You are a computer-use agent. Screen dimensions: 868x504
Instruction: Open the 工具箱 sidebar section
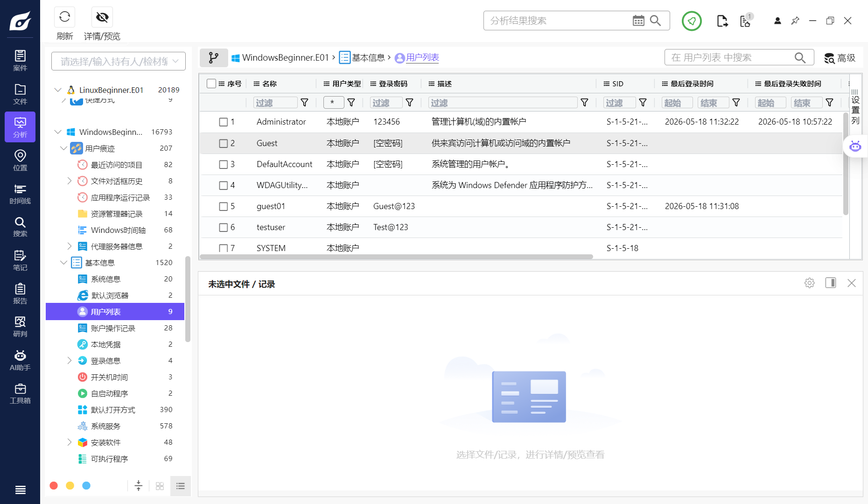[20, 393]
